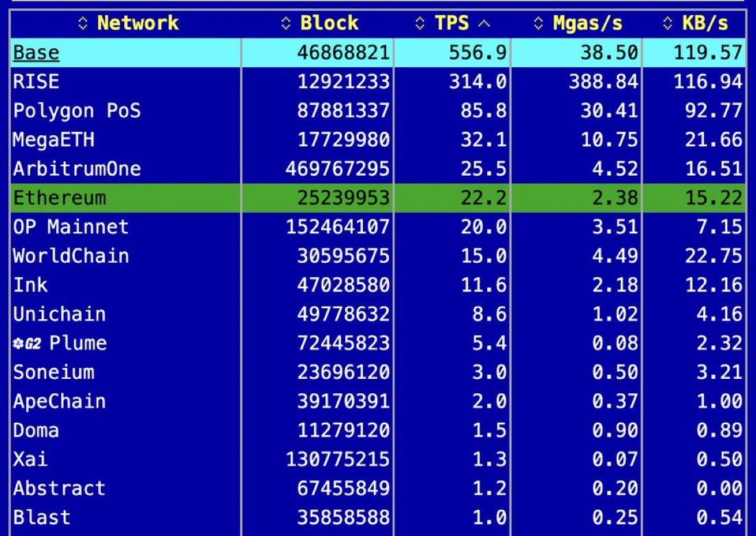756x536 pixels.
Task: Click Ethereum block number 25239953
Action: point(343,198)
